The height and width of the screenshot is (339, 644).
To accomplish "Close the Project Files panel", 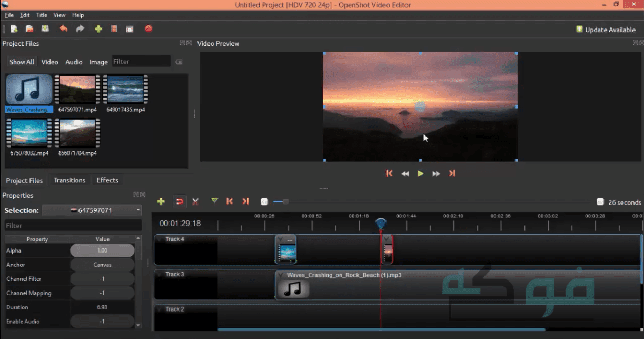I will pos(189,43).
